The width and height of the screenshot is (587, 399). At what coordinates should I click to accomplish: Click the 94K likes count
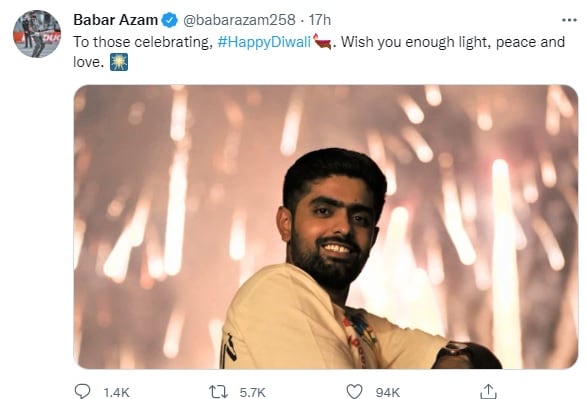pos(388,393)
